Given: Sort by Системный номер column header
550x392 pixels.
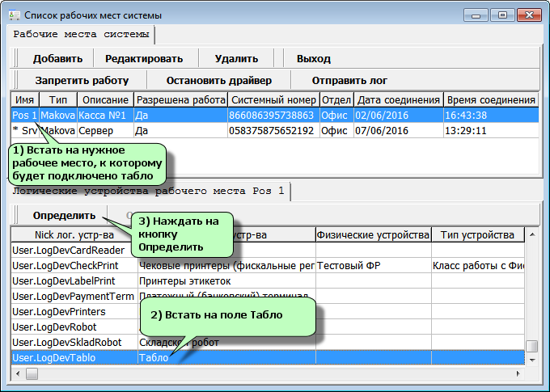Looking at the screenshot, I should (273, 99).
